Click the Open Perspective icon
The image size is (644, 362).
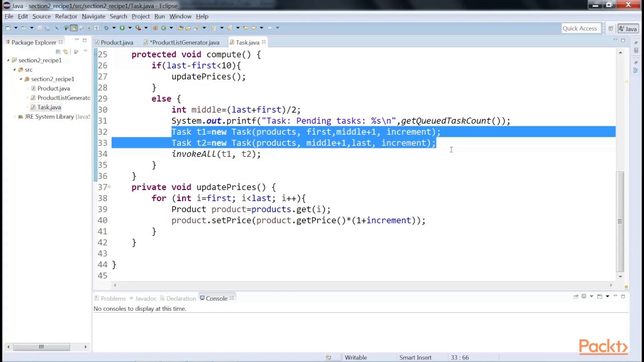click(610, 29)
